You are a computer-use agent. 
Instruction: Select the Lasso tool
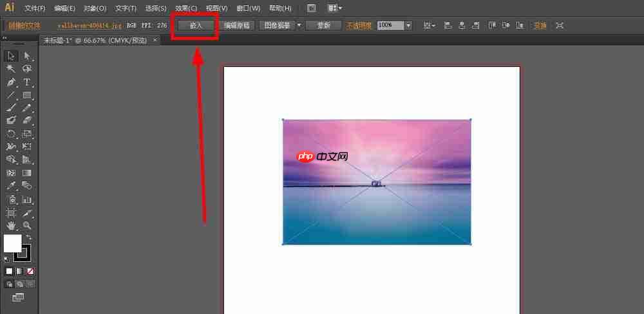(x=27, y=69)
